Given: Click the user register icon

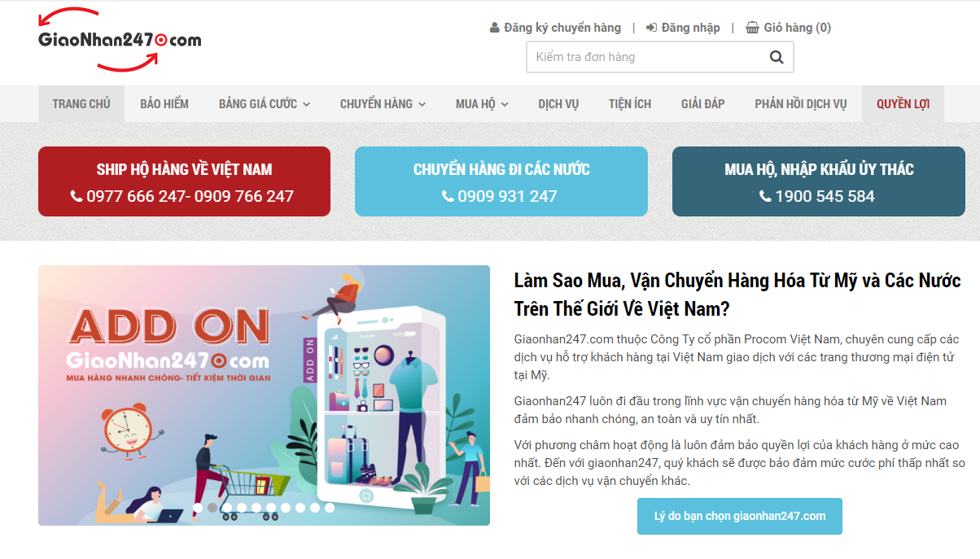Looking at the screenshot, I should coord(494,28).
